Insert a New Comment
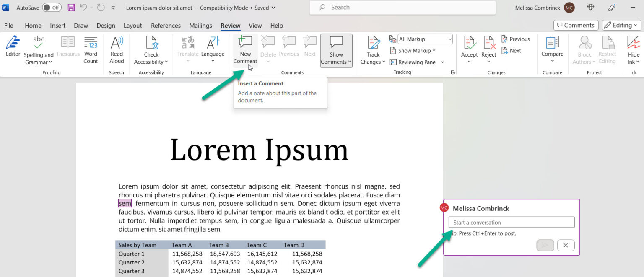The image size is (644, 277). point(245,50)
